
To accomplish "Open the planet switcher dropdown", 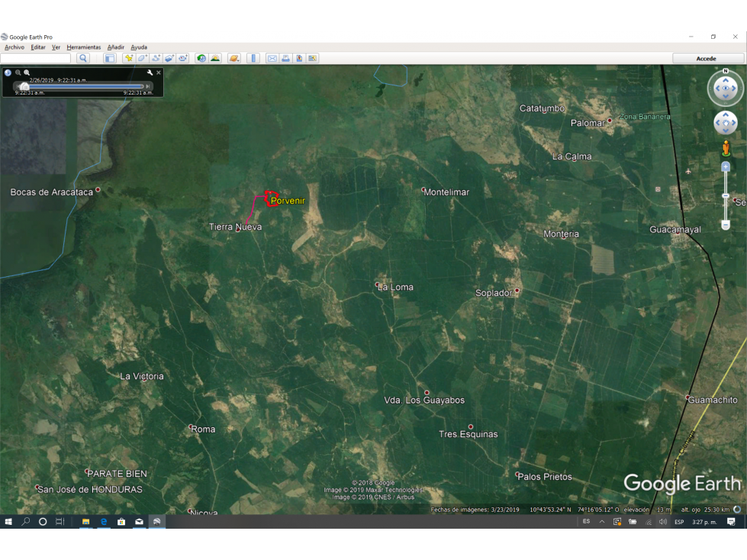I will pos(234,58).
